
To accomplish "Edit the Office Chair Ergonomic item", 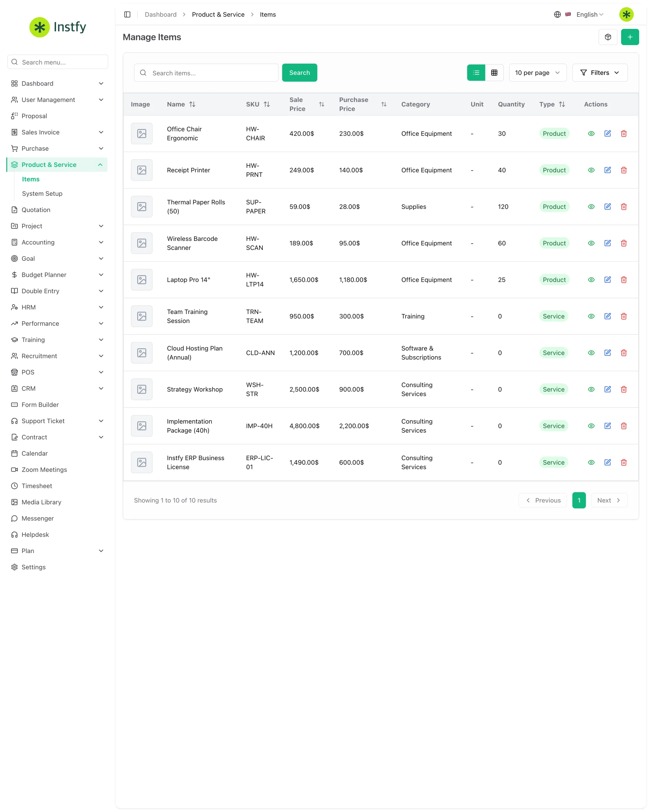I will pos(608,133).
